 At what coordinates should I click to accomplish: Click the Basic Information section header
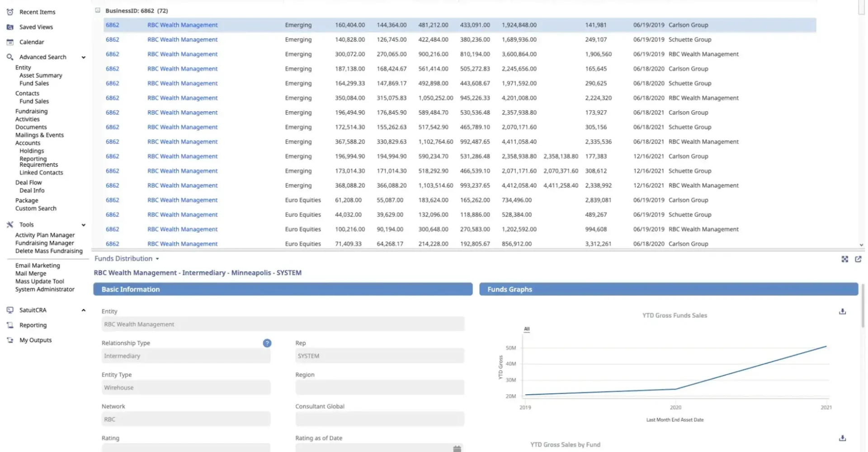coord(283,289)
